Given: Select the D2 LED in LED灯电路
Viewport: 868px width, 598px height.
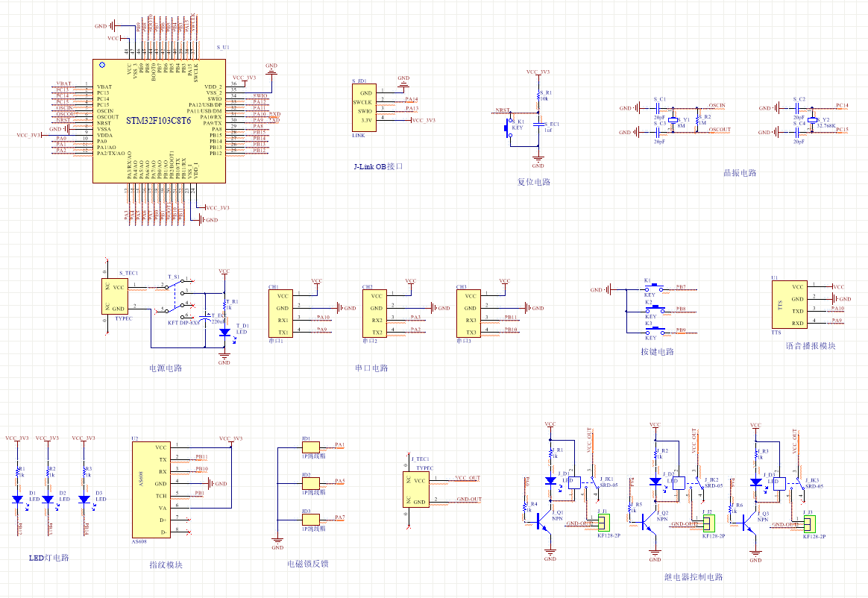Looking at the screenshot, I should (48, 499).
